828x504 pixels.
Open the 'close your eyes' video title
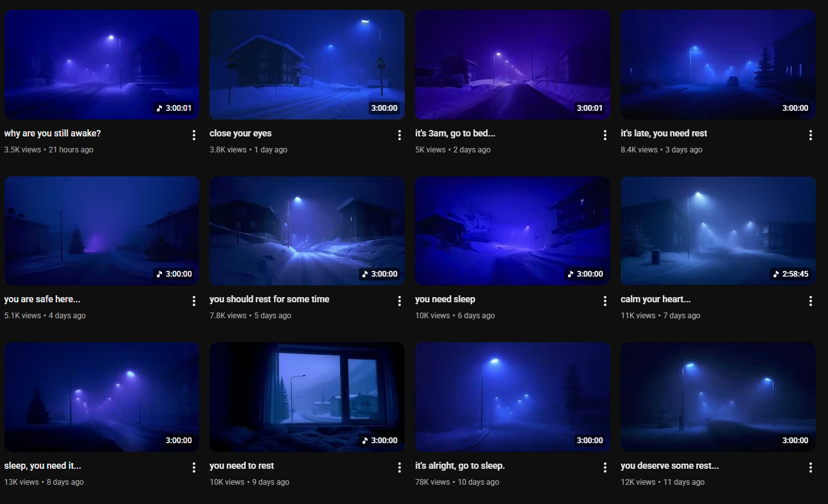[x=240, y=133]
